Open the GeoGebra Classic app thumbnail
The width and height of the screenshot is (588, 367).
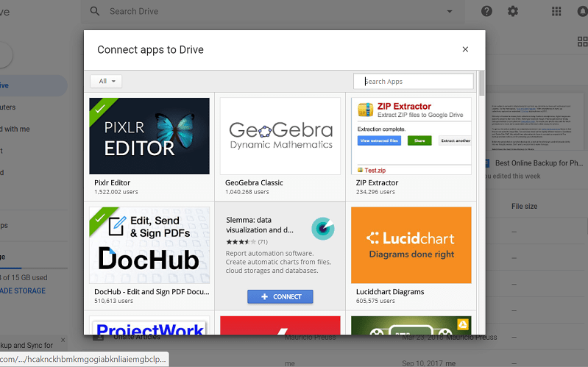(280, 136)
